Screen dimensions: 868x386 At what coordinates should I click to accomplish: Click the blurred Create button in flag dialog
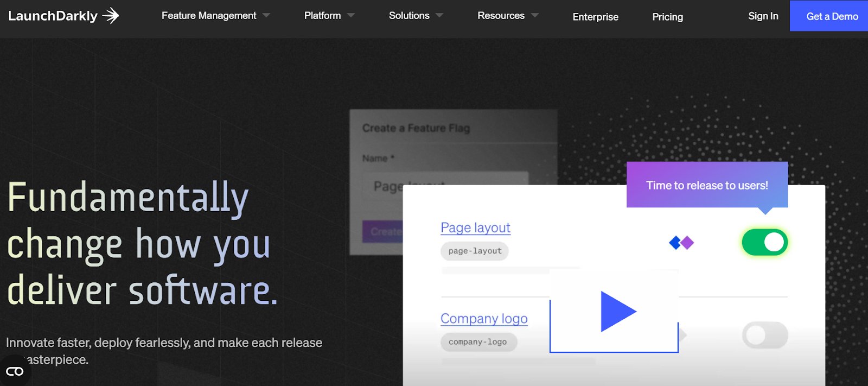pos(383,232)
